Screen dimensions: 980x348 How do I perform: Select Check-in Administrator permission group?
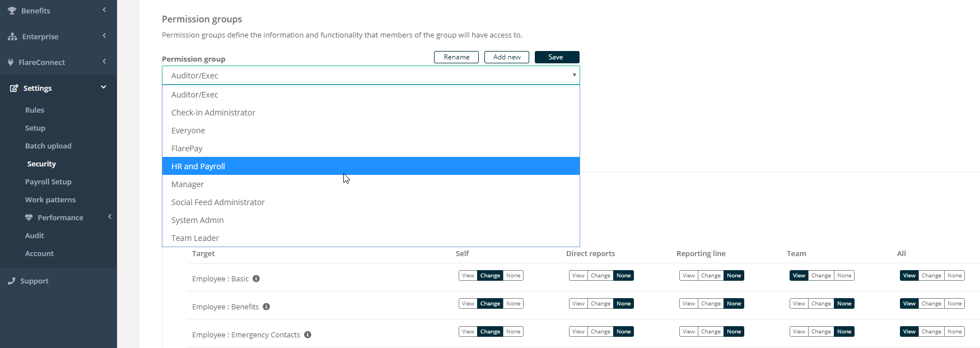pyautogui.click(x=371, y=113)
